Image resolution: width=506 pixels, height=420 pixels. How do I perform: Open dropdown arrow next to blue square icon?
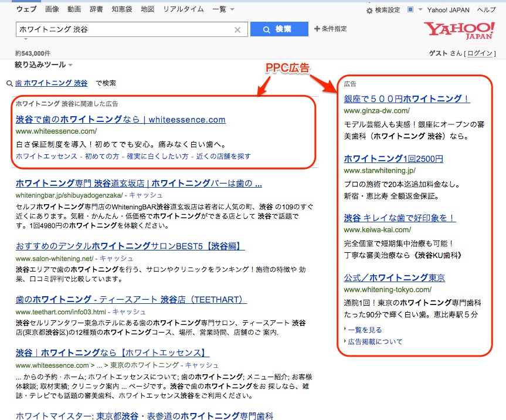point(420,9)
